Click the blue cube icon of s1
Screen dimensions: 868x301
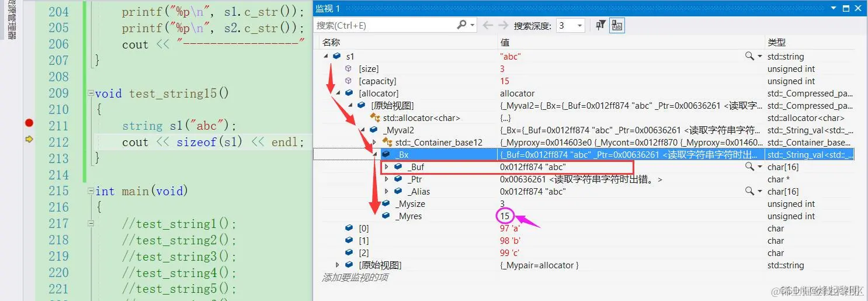tap(337, 56)
